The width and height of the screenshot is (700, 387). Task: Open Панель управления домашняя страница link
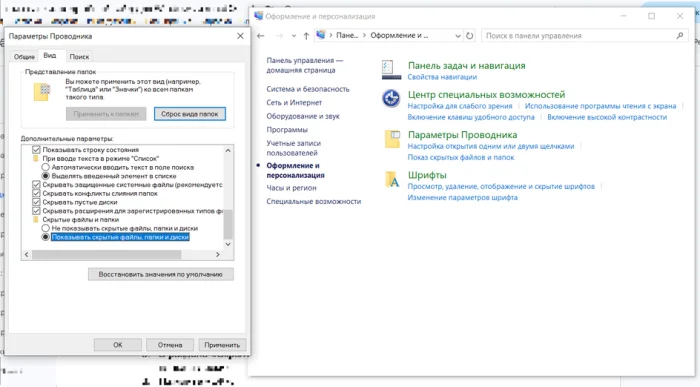[x=305, y=65]
